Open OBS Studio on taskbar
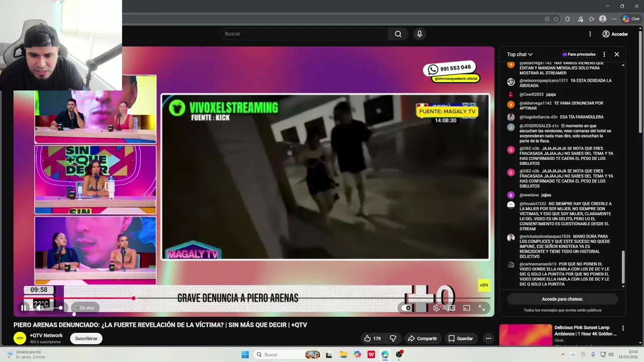644x362 pixels. click(399, 354)
